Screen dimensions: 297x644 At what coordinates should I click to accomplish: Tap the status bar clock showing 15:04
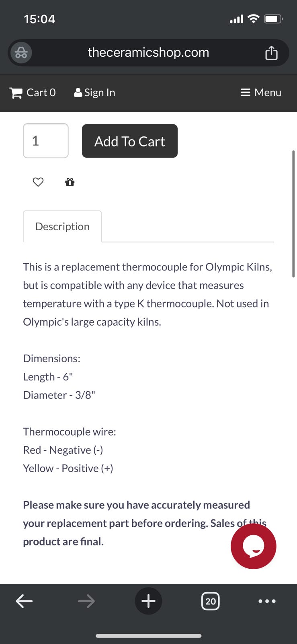(39, 19)
